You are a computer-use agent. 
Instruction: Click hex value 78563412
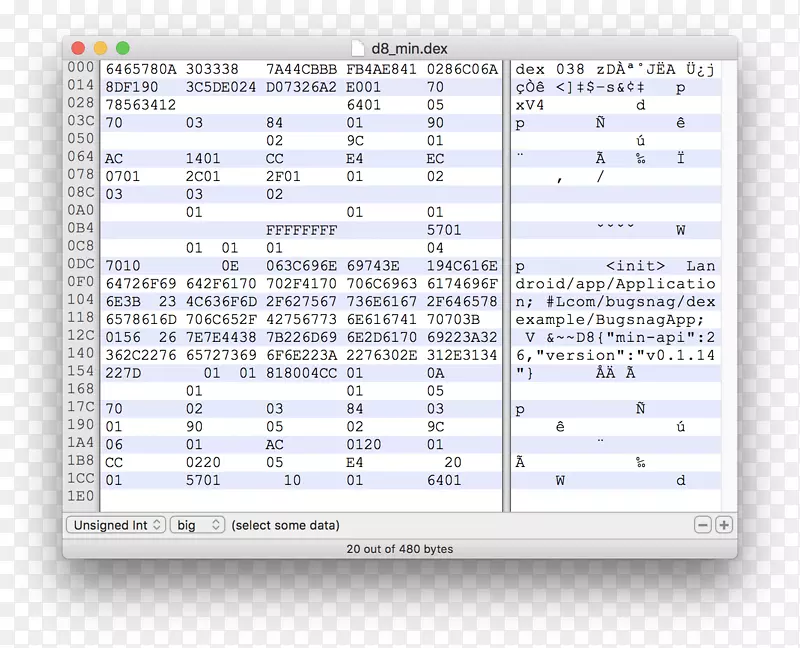pyautogui.click(x=141, y=105)
